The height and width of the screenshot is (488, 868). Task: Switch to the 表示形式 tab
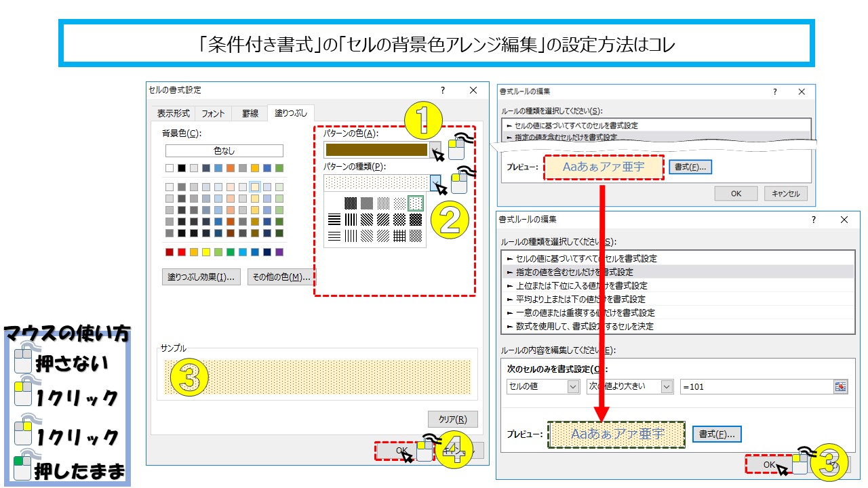[x=174, y=114]
